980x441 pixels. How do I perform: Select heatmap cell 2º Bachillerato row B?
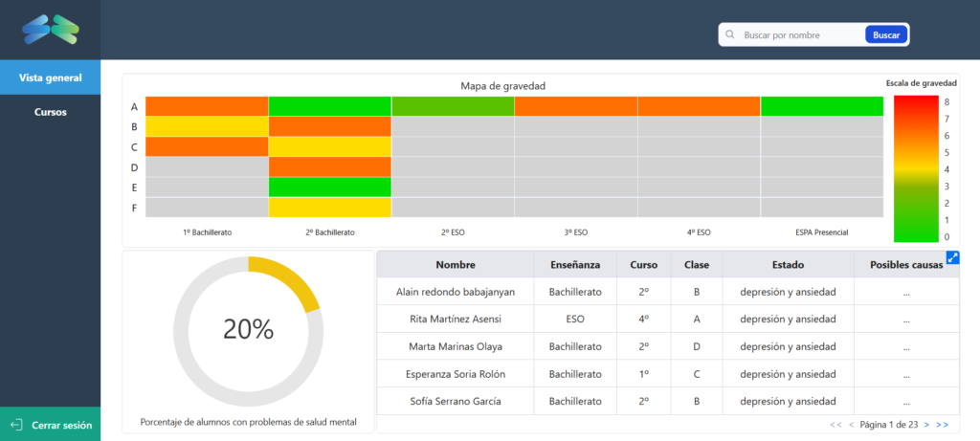pyautogui.click(x=330, y=127)
